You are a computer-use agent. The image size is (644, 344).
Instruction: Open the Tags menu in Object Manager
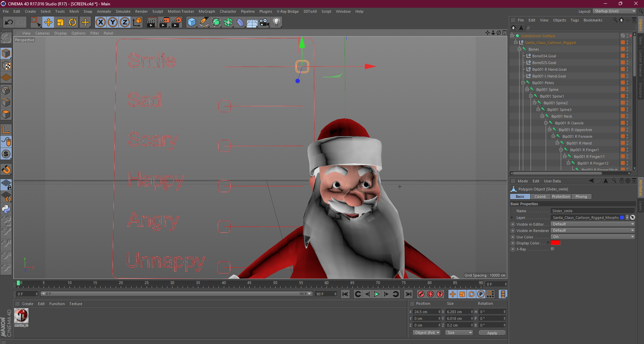click(x=575, y=20)
